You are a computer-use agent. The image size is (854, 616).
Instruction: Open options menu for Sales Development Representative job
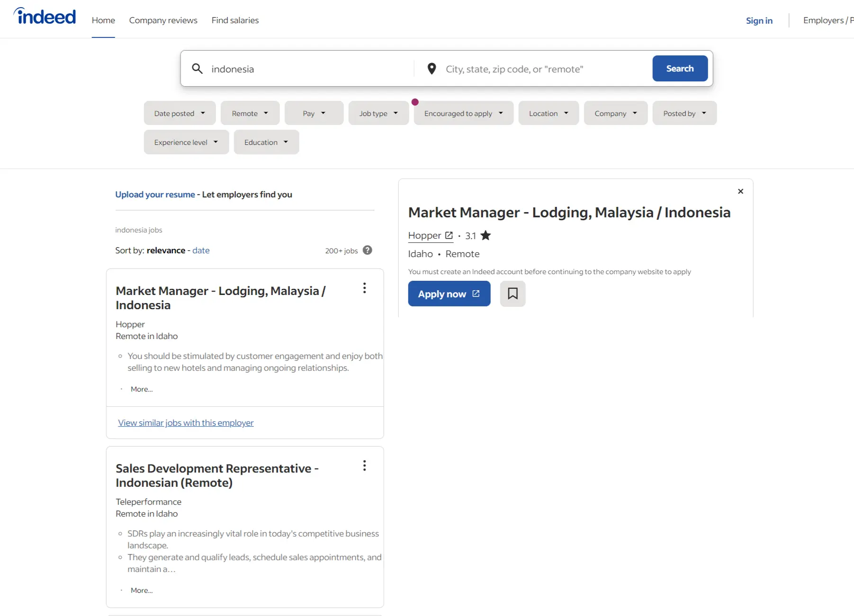(x=364, y=465)
